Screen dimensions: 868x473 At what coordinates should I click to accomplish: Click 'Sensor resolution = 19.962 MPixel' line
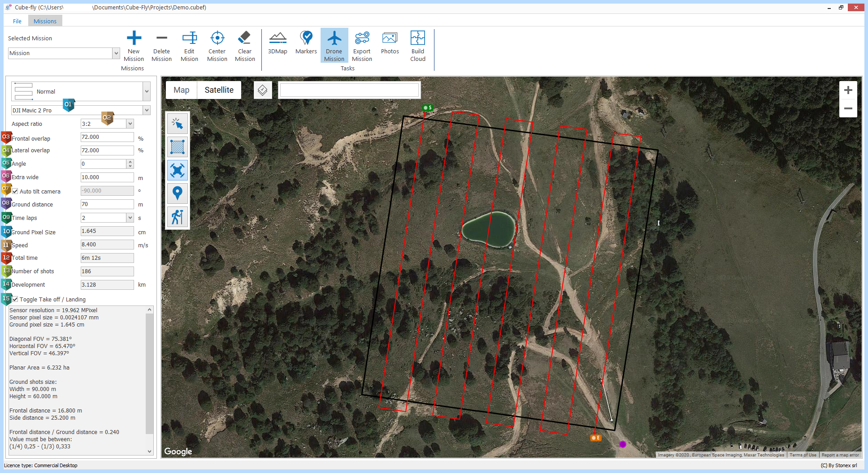(53, 310)
